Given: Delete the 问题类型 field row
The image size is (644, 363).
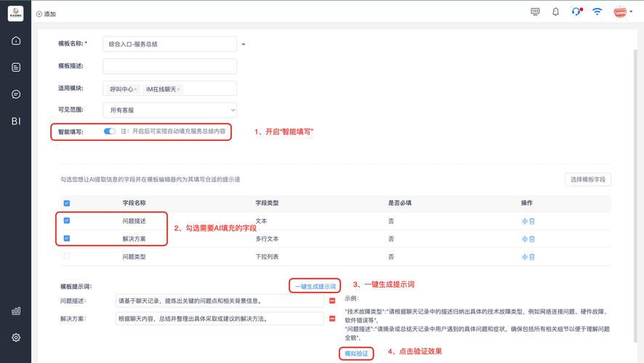Looking at the screenshot, I should [532, 257].
